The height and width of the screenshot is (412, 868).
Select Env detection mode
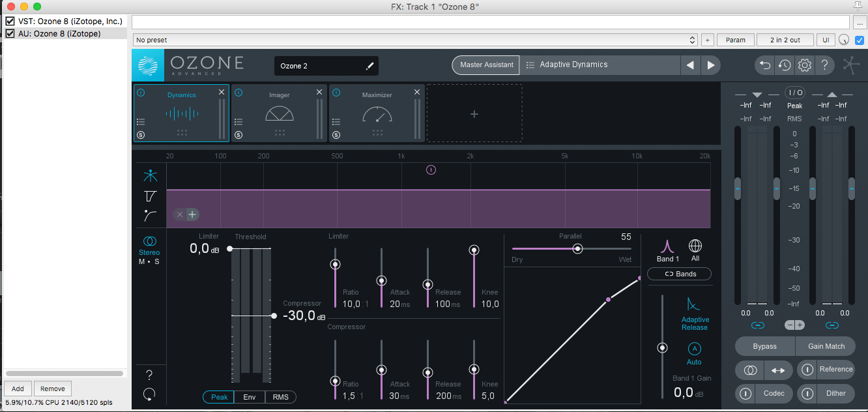(250, 397)
